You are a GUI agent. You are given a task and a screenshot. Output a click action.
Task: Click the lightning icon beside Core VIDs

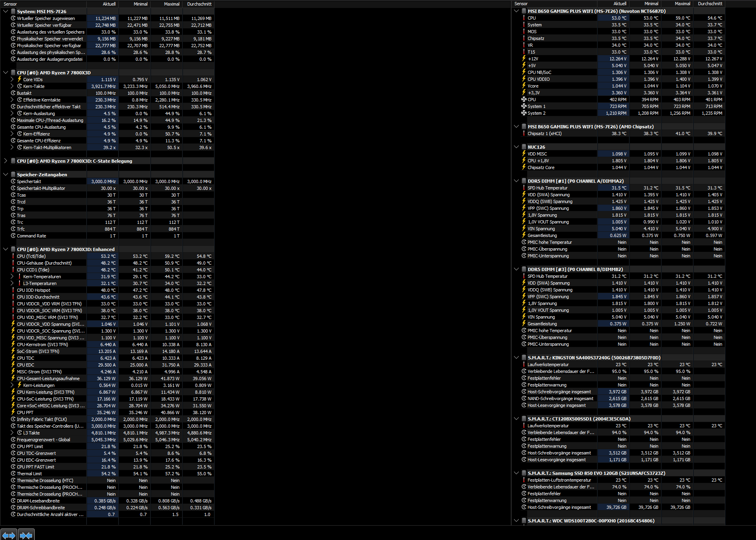[20, 80]
